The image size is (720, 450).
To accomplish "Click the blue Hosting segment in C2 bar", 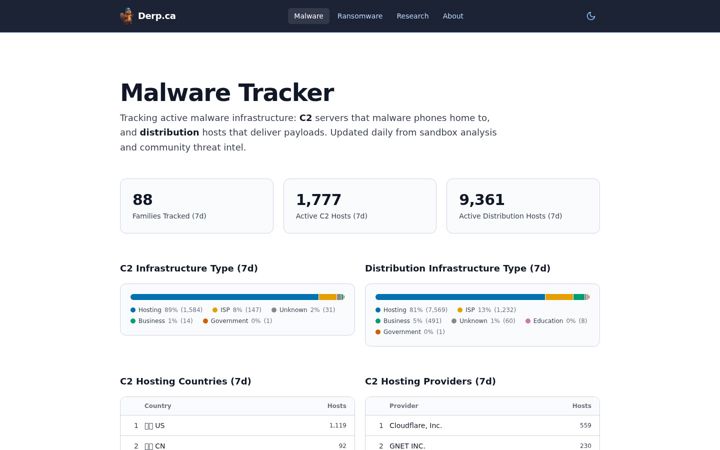I will coord(225,297).
